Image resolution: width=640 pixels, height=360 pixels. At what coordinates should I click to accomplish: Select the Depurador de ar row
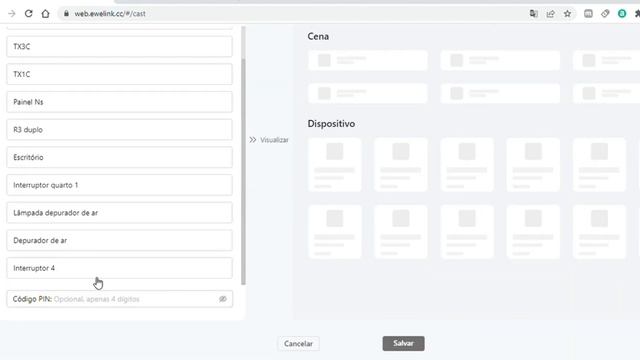tap(120, 240)
